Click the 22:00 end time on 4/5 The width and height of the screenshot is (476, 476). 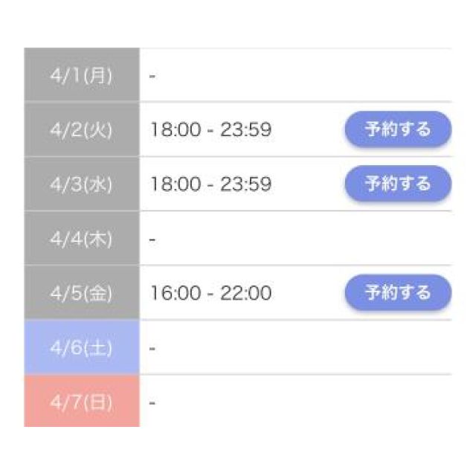click(247, 293)
